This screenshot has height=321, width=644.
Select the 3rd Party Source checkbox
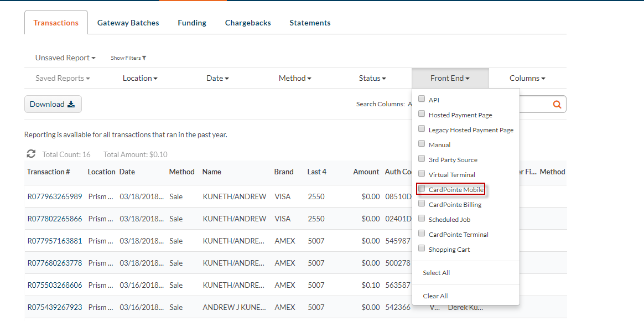pos(422,159)
